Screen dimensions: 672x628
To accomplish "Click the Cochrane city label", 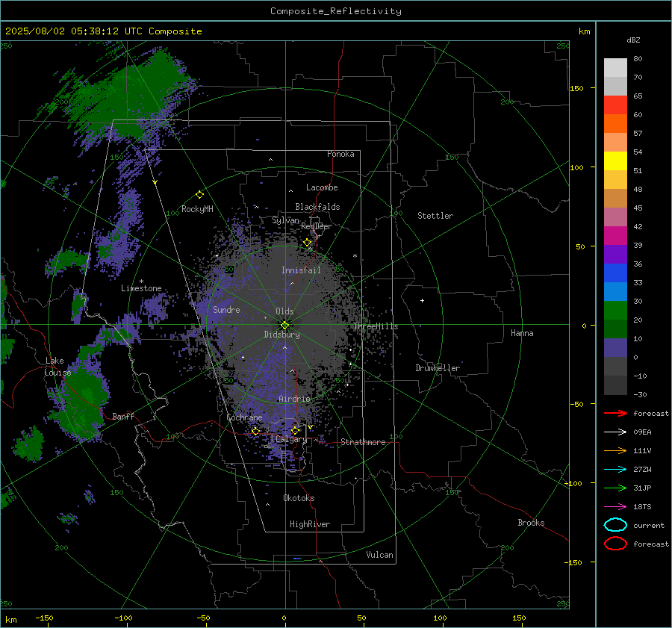I will pos(244,417).
